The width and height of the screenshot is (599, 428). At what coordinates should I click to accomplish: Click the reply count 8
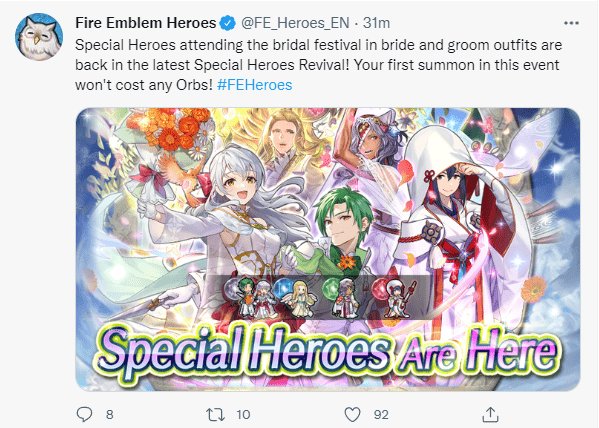[110, 414]
